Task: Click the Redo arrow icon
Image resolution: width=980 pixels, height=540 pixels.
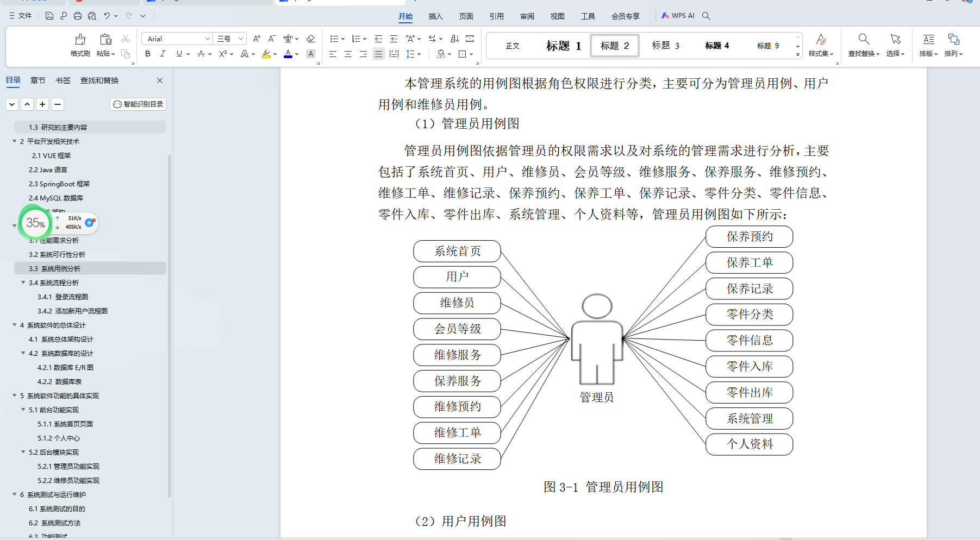Action: (x=129, y=16)
